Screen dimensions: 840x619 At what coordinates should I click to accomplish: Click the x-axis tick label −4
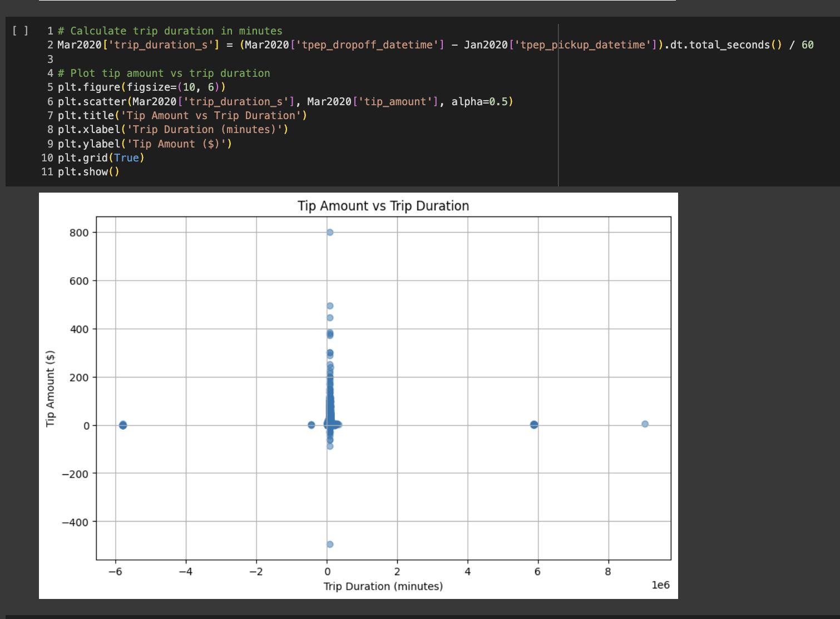tap(186, 572)
